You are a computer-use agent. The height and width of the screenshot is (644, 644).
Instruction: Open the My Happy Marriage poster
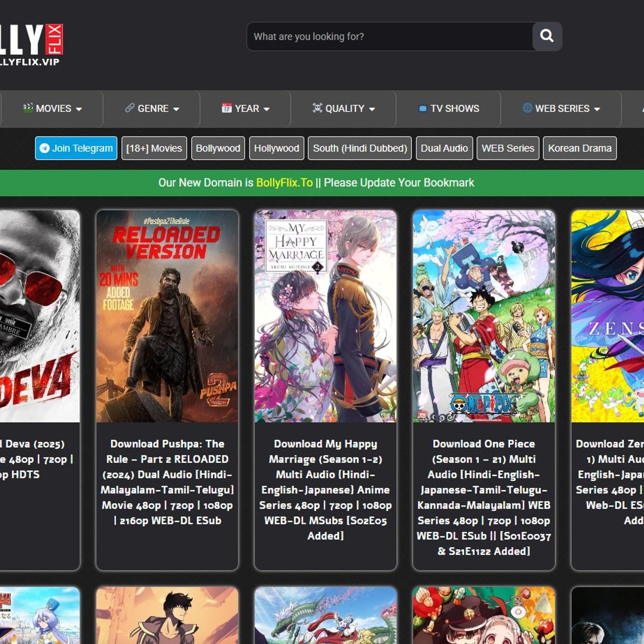[326, 316]
